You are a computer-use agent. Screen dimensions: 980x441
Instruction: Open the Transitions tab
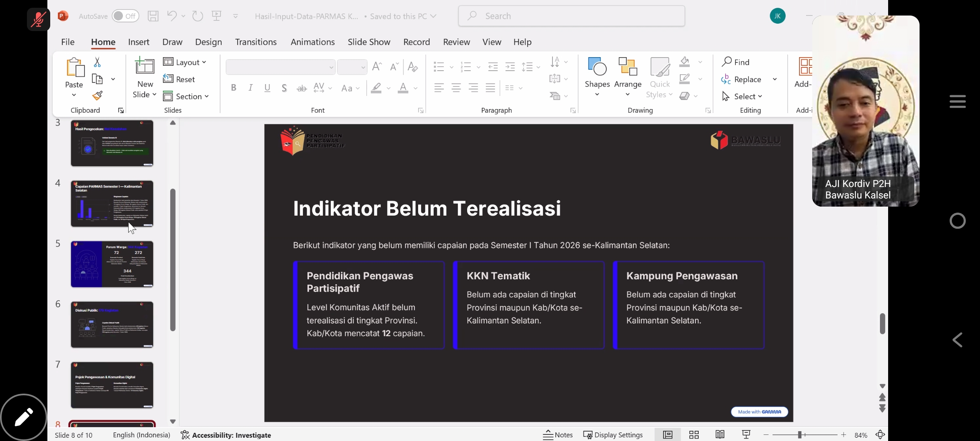click(x=256, y=42)
